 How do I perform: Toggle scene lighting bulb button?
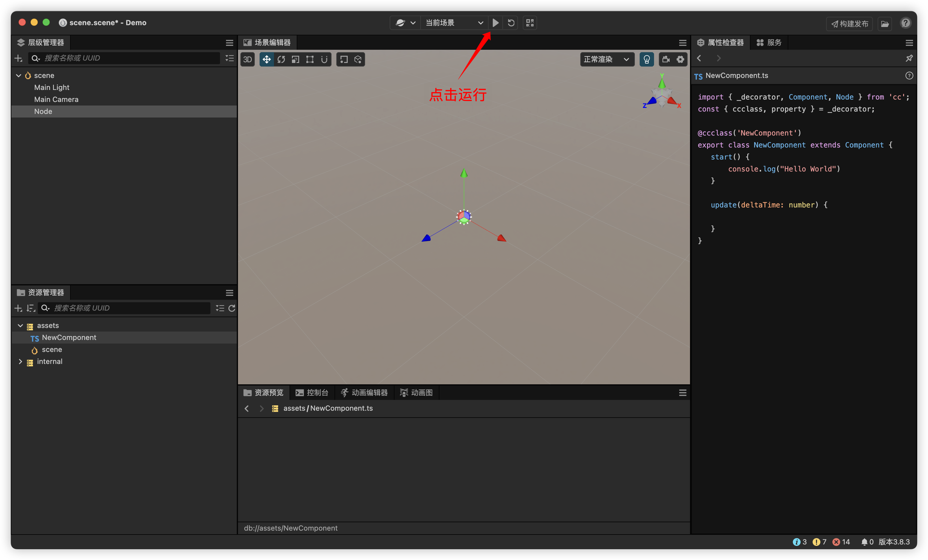(x=646, y=59)
